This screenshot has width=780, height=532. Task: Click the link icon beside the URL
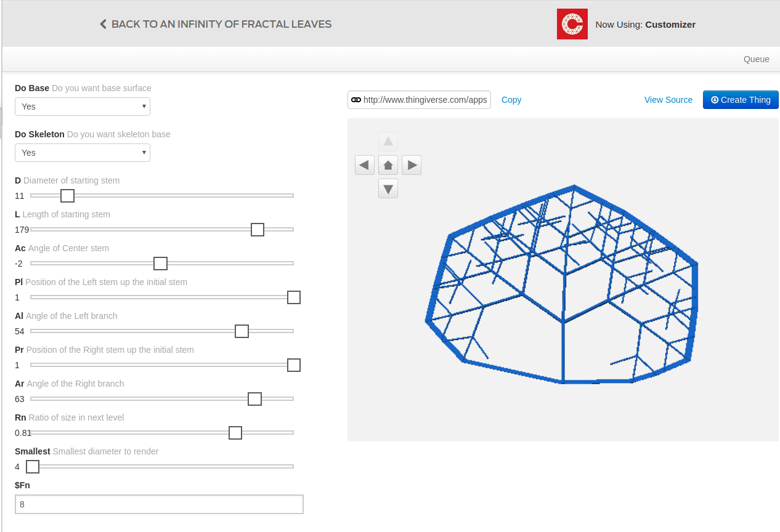pyautogui.click(x=356, y=100)
